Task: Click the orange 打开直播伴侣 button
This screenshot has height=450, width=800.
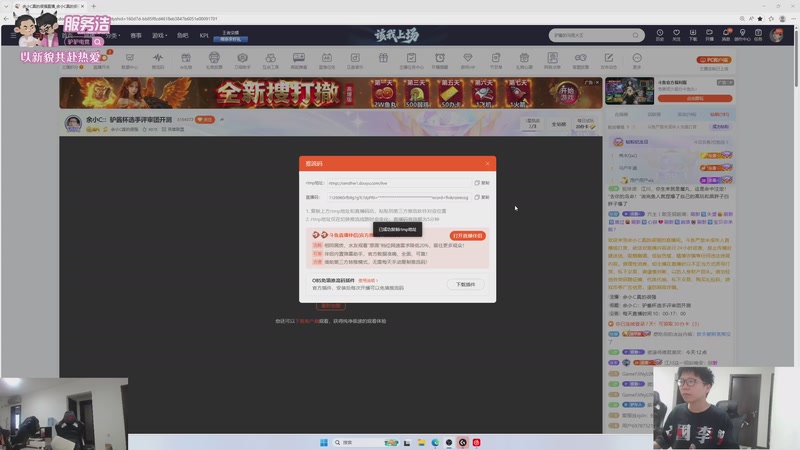Action: pyautogui.click(x=467, y=236)
